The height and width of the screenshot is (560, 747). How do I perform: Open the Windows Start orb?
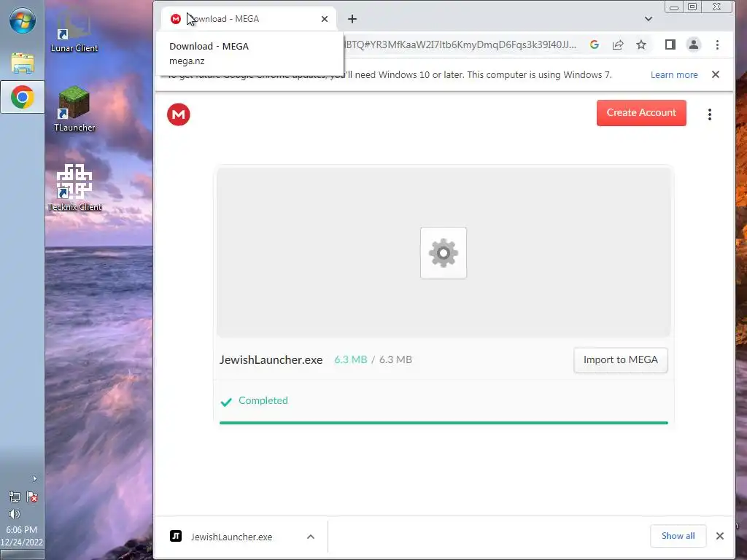(23, 20)
